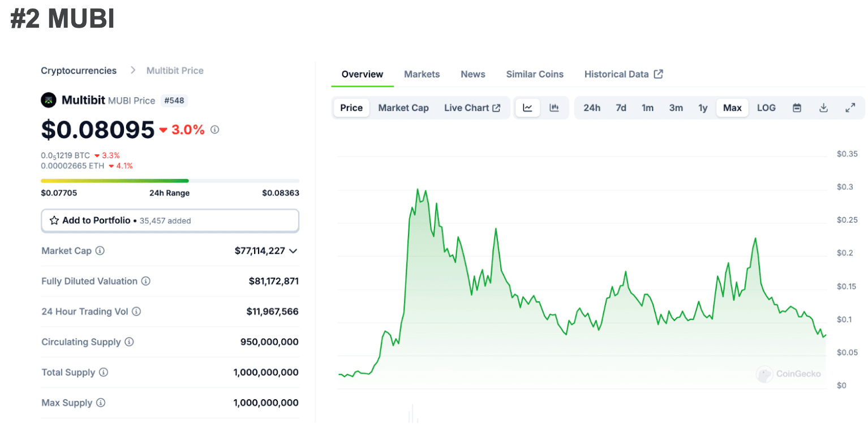The image size is (868, 424).
Task: Toggle LOG scale on the chart
Action: point(766,108)
